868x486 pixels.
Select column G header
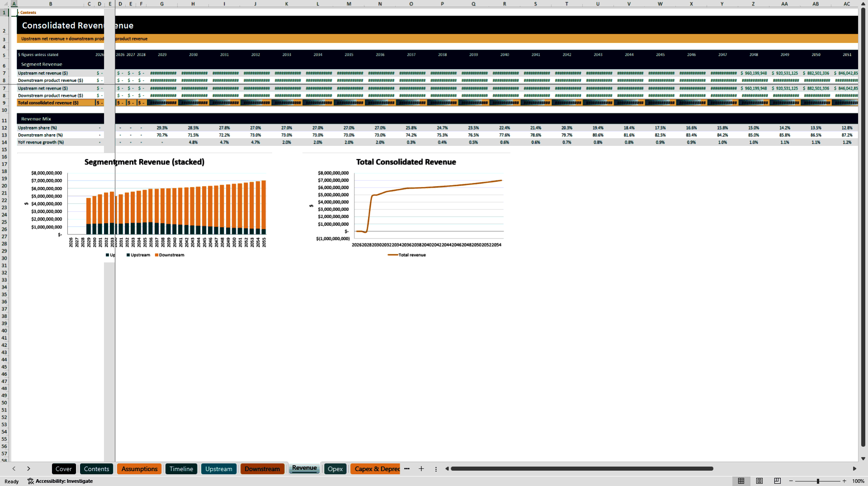pos(162,4)
